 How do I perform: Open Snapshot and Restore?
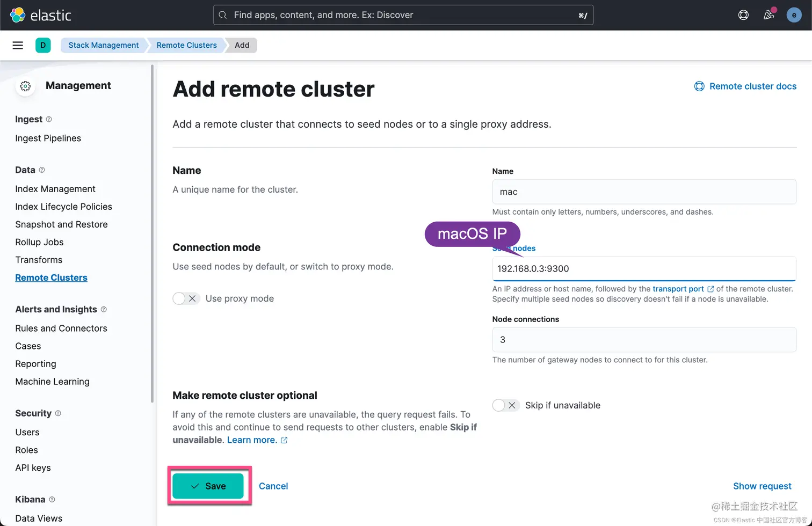click(x=61, y=224)
